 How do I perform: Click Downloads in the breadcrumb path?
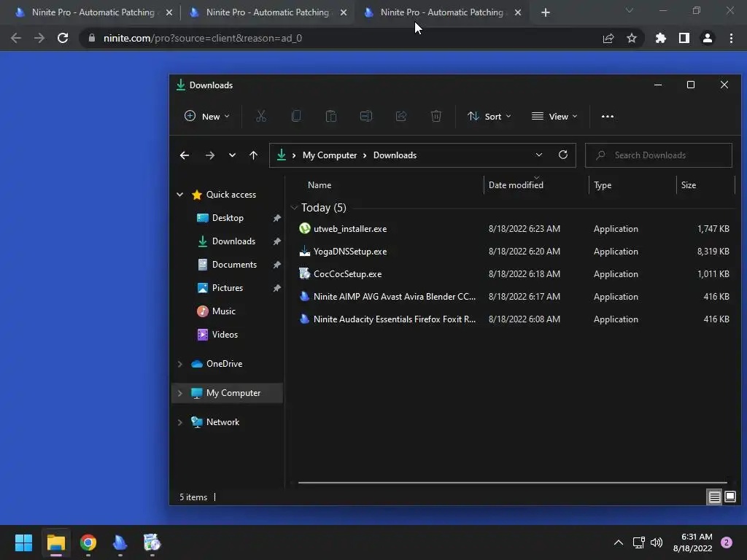[395, 155]
